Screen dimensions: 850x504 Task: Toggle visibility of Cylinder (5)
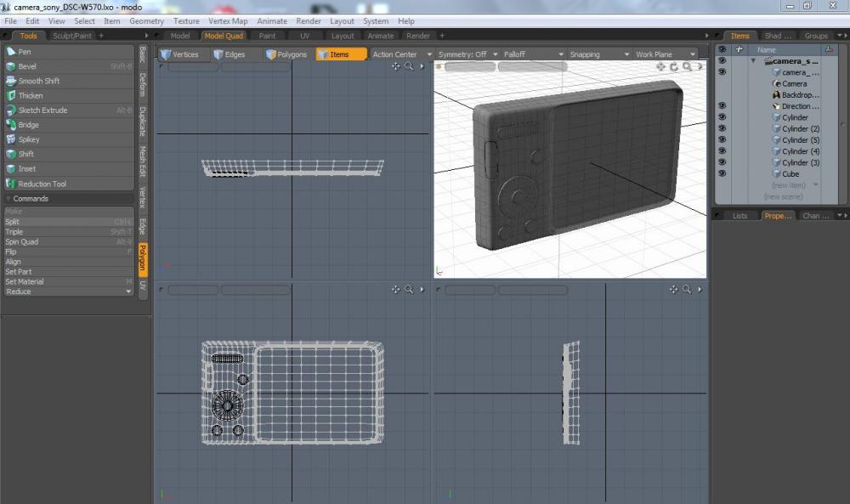[x=722, y=139]
